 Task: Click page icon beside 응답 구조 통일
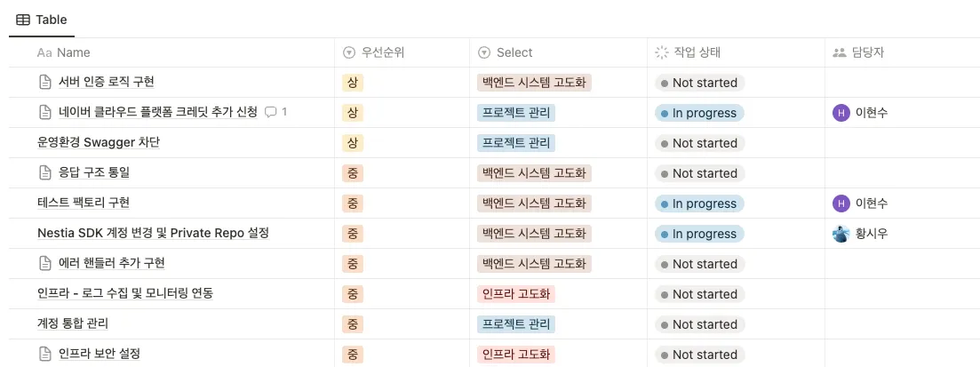45,172
